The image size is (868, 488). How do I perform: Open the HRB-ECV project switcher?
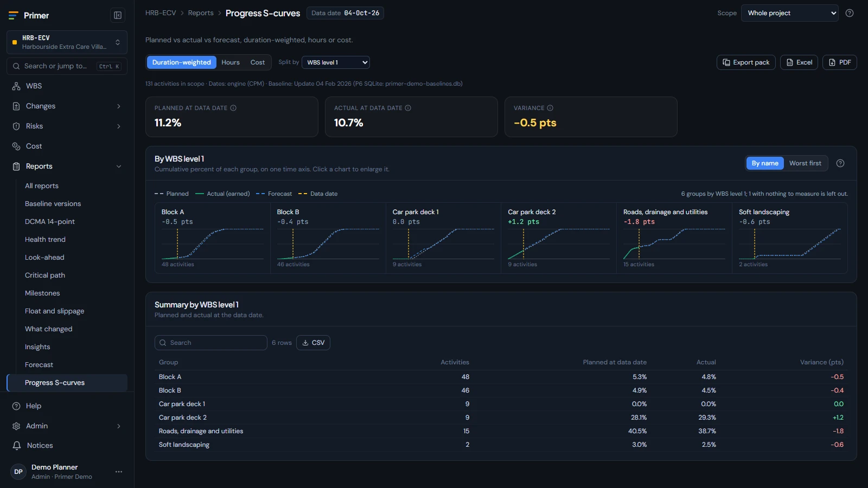pos(67,42)
